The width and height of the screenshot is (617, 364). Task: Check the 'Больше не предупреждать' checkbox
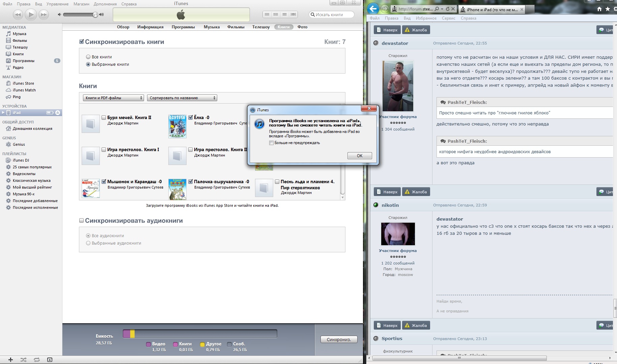(x=272, y=143)
